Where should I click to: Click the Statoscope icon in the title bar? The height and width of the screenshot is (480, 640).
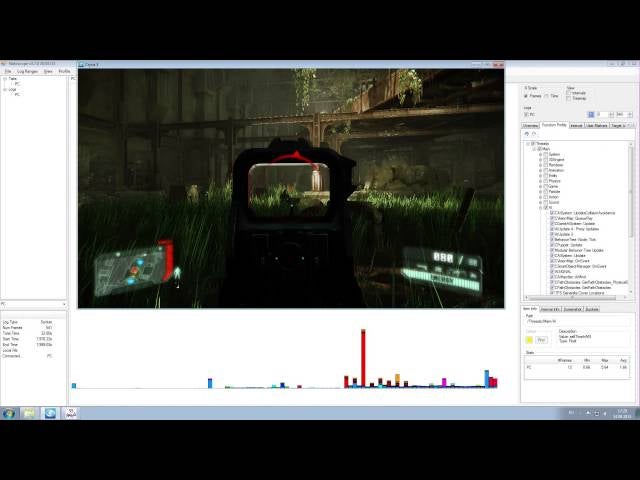[4, 63]
